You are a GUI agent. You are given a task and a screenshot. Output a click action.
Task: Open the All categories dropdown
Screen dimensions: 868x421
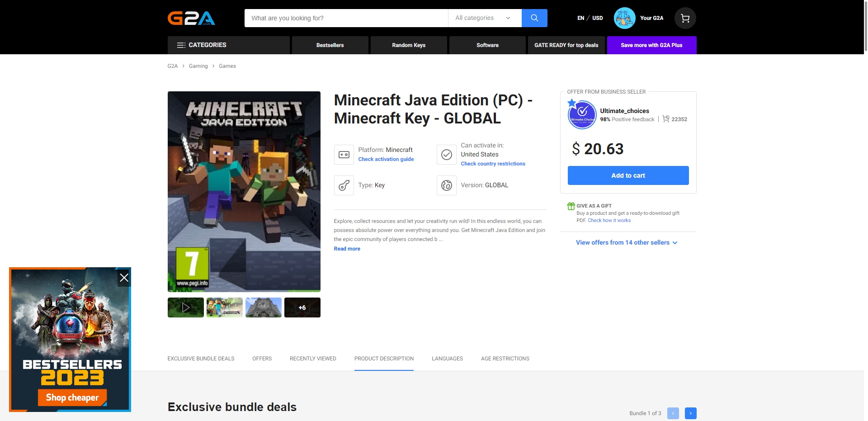coord(485,18)
